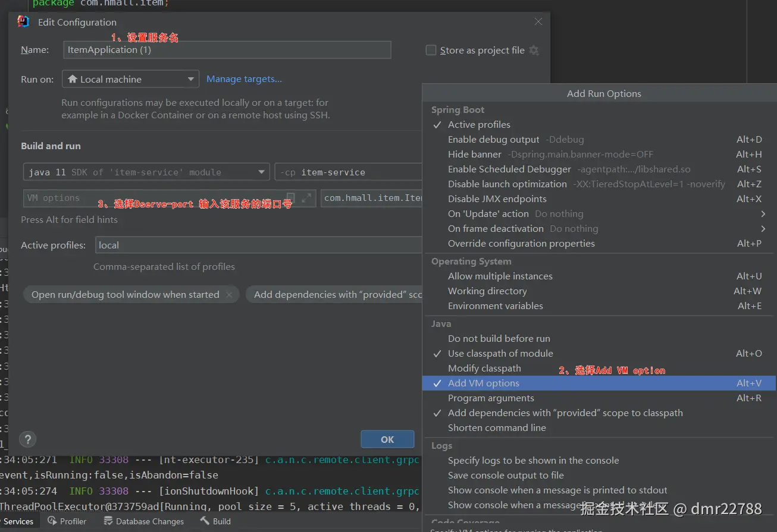Click the IntelliJ logo in the dialog title
Viewport: 777px width, 532px height.
pos(24,22)
